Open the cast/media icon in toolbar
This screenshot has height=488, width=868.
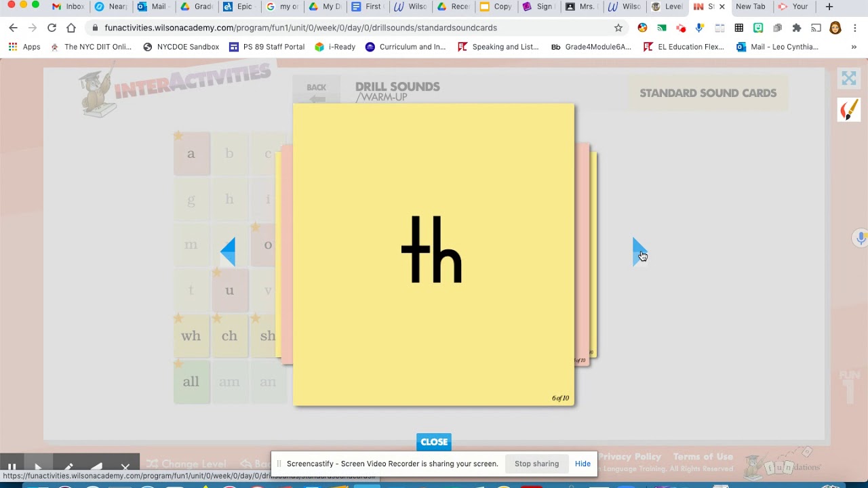pyautogui.click(x=816, y=28)
